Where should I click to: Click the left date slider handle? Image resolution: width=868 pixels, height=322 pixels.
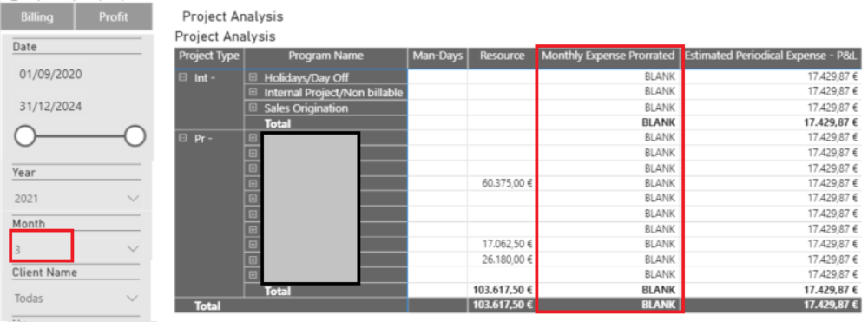click(x=25, y=136)
